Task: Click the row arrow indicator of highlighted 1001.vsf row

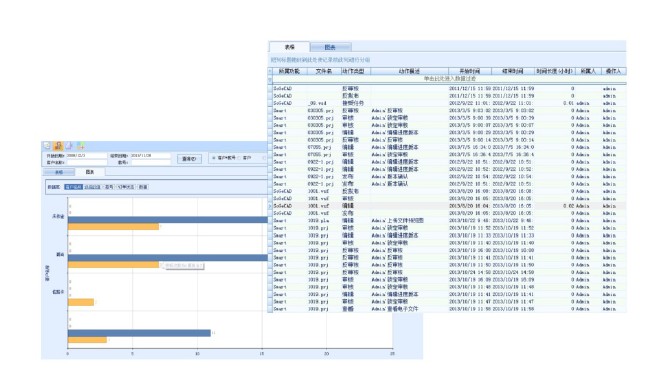Action: click(x=270, y=206)
